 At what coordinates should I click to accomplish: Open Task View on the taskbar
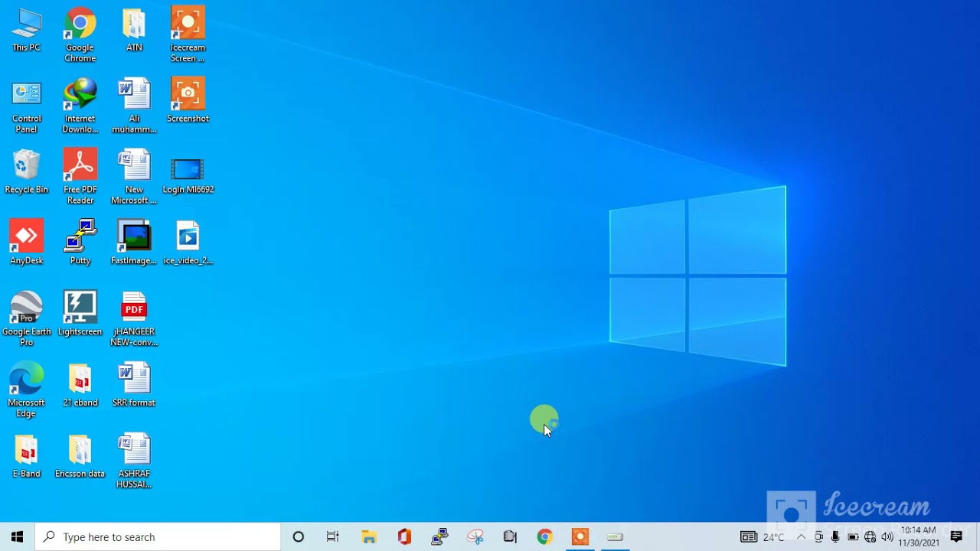(x=333, y=537)
